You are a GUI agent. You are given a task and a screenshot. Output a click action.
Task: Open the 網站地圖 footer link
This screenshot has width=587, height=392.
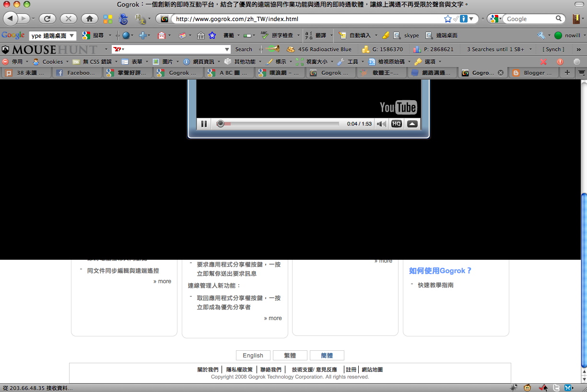point(372,369)
